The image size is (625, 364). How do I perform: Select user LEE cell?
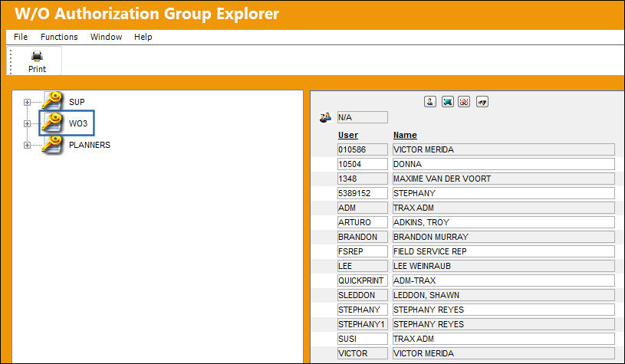pyautogui.click(x=362, y=266)
